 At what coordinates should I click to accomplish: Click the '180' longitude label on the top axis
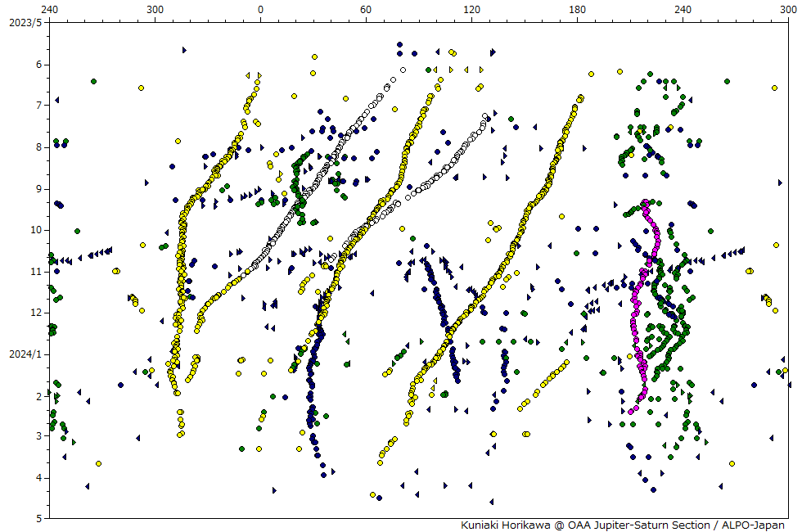coord(578,9)
